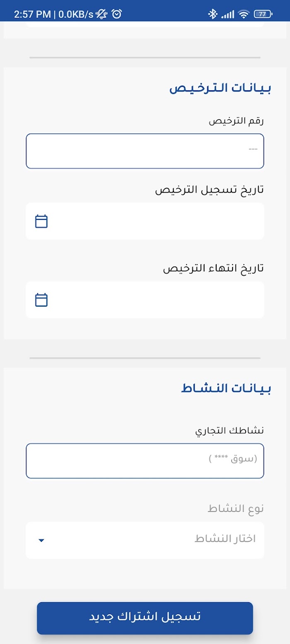Tap the calendar icon for تاريخ تسجيل الترخيص

point(41,221)
